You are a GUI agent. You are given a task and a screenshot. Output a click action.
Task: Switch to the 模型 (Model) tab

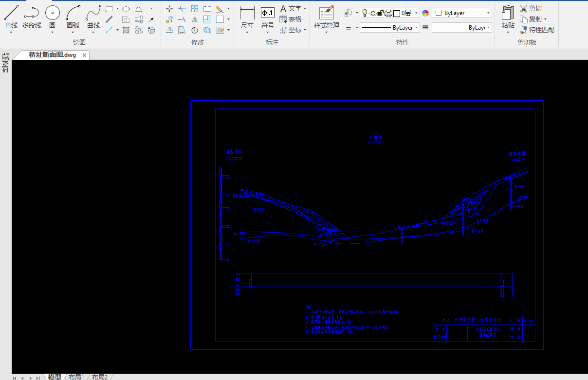click(54, 377)
